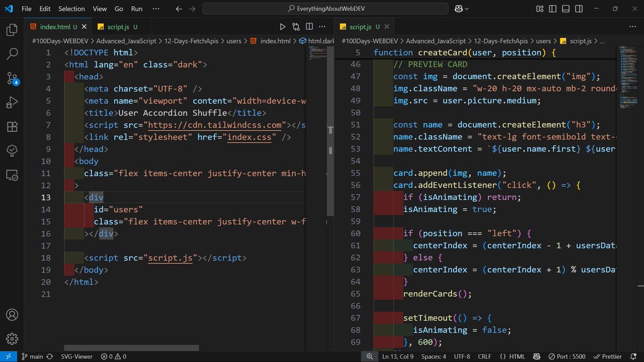This screenshot has width=644, height=362.
Task: Open the tree-shaped extension view in activity bar
Action: pos(12,151)
